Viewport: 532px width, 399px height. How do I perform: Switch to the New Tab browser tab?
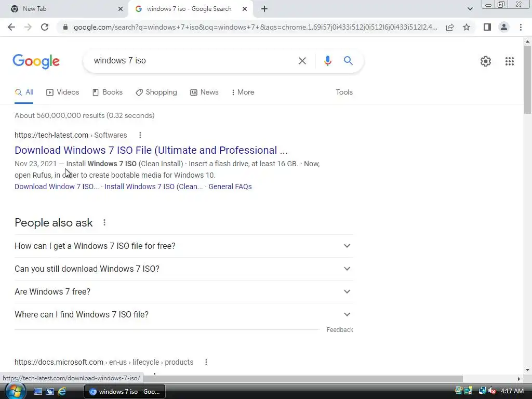pos(64,9)
